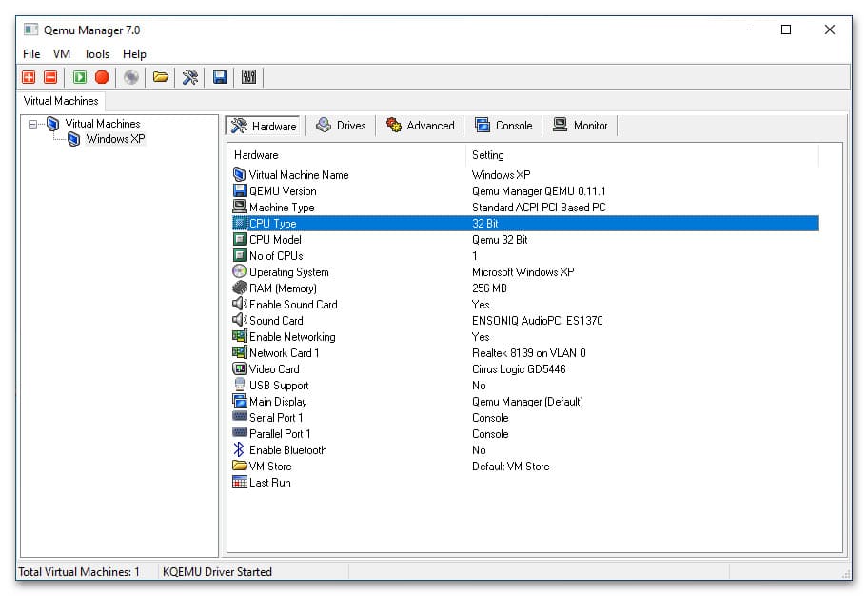The width and height of the screenshot is (868, 596).
Task: Switch to the Hardware tab
Action: pos(263,126)
